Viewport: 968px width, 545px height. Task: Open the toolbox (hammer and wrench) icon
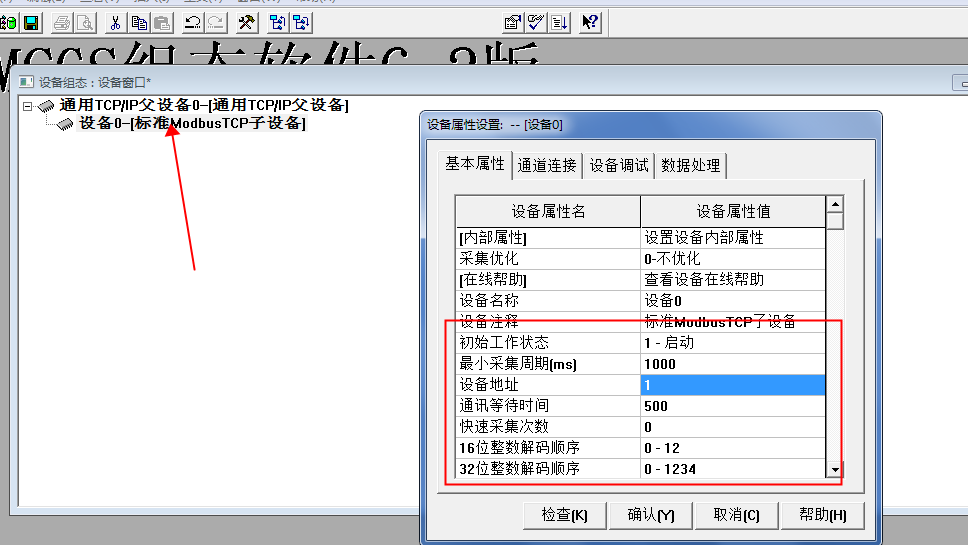pos(246,22)
